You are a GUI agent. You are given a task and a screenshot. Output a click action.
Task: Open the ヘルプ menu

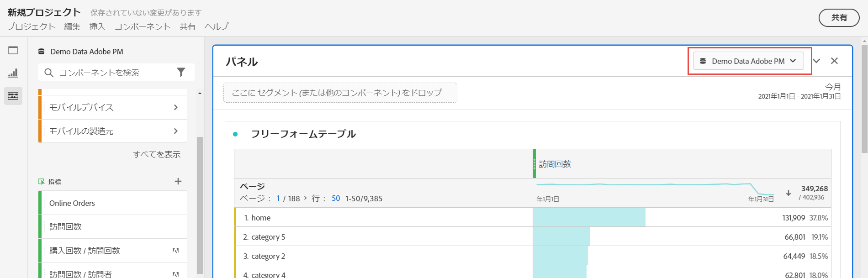coord(216,26)
